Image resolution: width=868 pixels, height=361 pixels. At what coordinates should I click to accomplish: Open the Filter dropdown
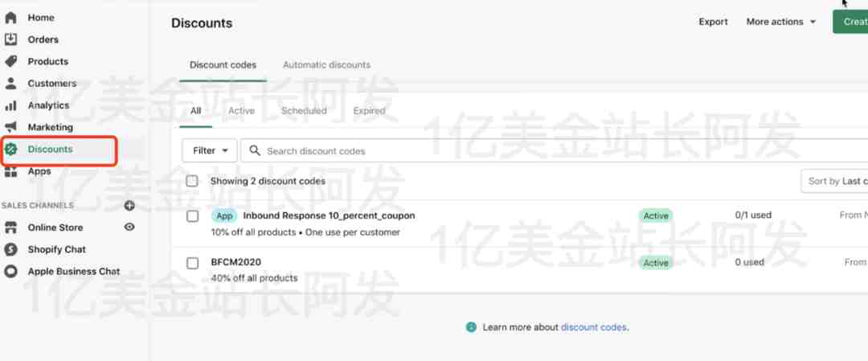210,150
